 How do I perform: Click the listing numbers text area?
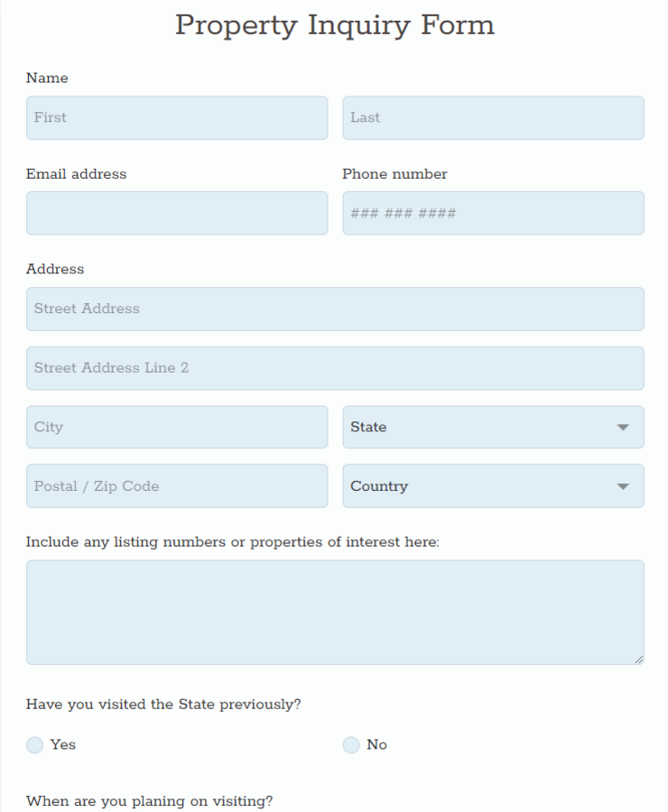(x=334, y=612)
